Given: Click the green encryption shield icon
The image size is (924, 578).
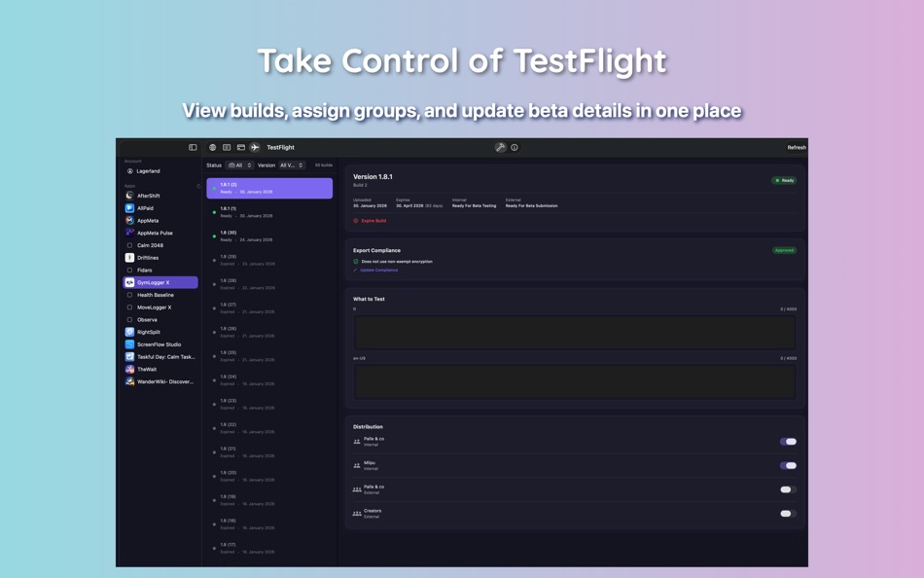Looking at the screenshot, I should click(x=355, y=262).
